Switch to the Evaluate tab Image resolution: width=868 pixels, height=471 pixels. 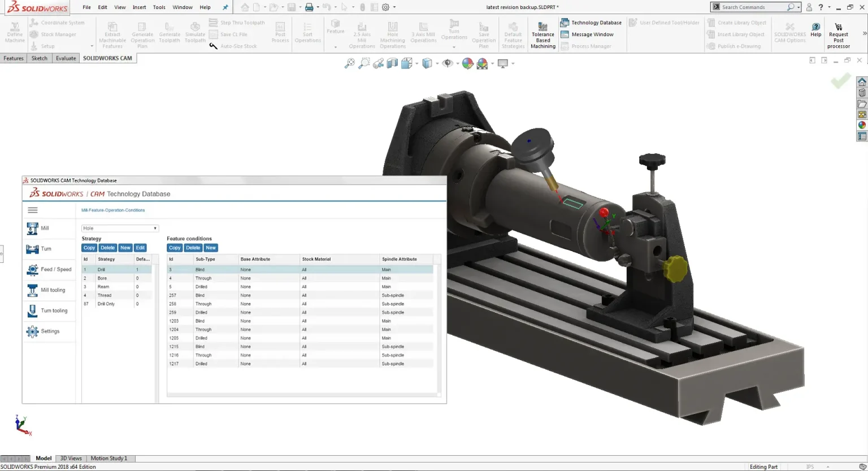coord(66,58)
